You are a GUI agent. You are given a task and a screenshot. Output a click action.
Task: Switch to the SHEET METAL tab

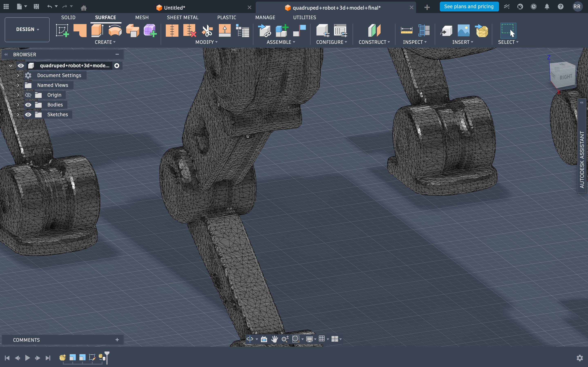point(183,18)
